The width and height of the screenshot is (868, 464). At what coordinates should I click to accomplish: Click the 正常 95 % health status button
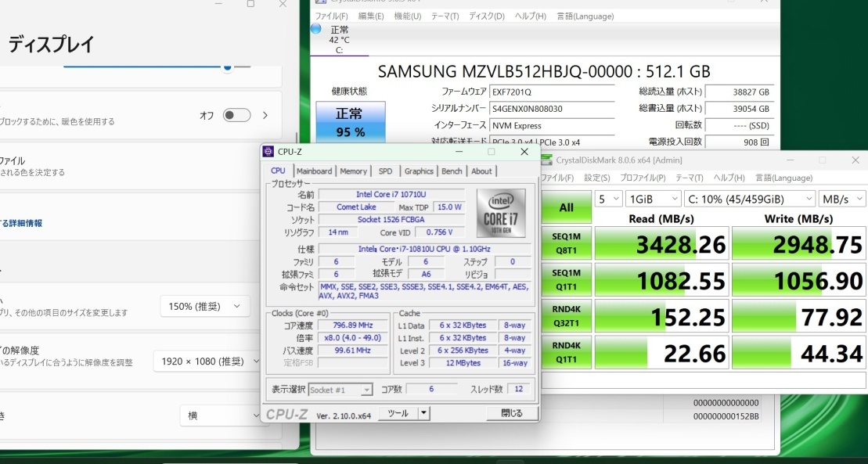(x=351, y=122)
